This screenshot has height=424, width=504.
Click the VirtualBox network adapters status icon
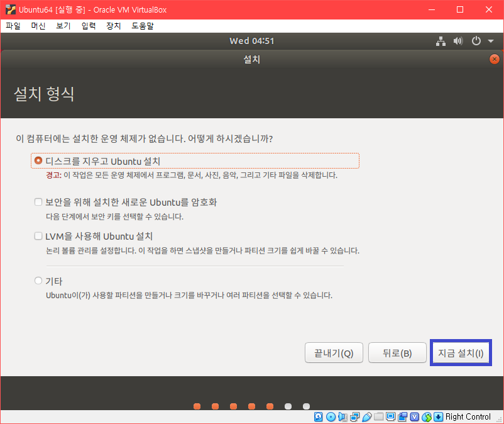(x=355, y=416)
